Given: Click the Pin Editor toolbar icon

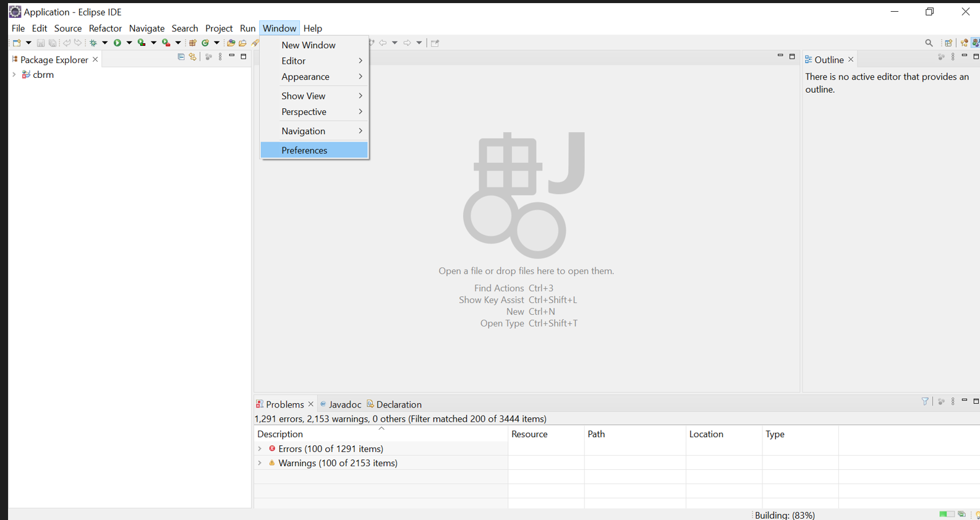Looking at the screenshot, I should tap(435, 43).
